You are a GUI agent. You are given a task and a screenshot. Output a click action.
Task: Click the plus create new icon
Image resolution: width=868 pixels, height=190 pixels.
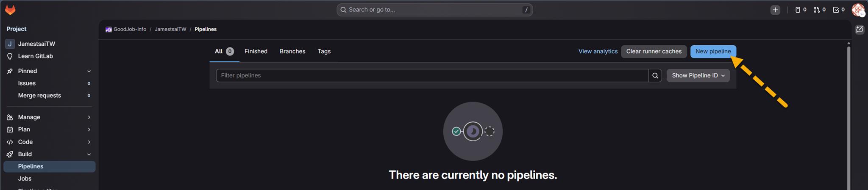(x=775, y=10)
